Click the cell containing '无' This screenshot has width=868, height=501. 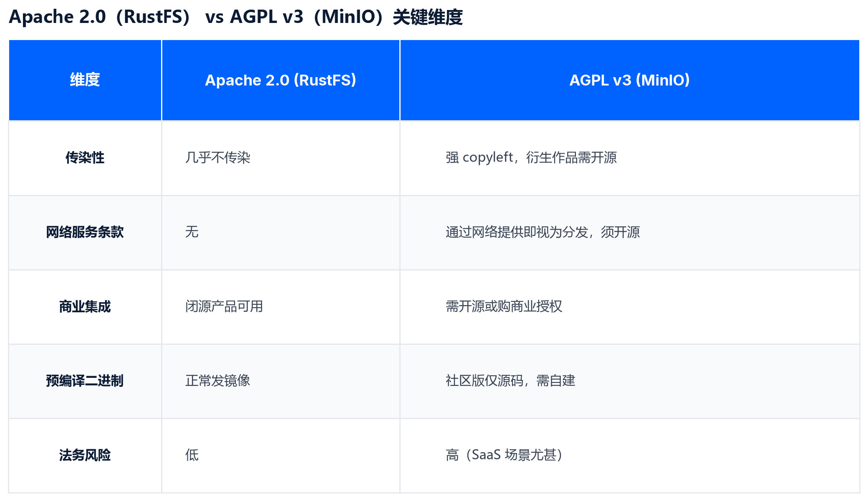click(x=281, y=233)
